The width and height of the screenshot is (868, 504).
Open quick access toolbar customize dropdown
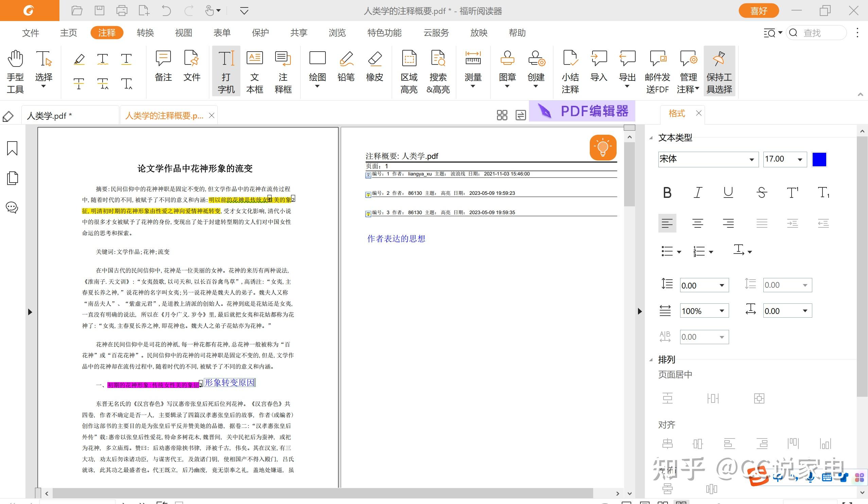244,11
